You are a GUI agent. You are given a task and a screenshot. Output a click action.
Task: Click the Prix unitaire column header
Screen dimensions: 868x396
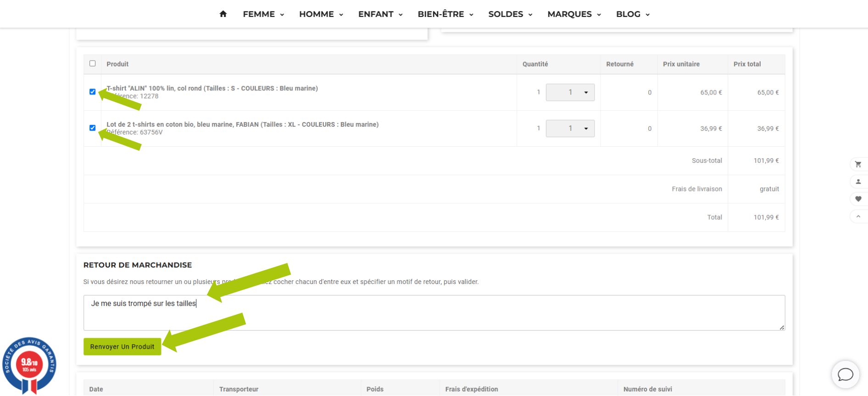pos(681,64)
